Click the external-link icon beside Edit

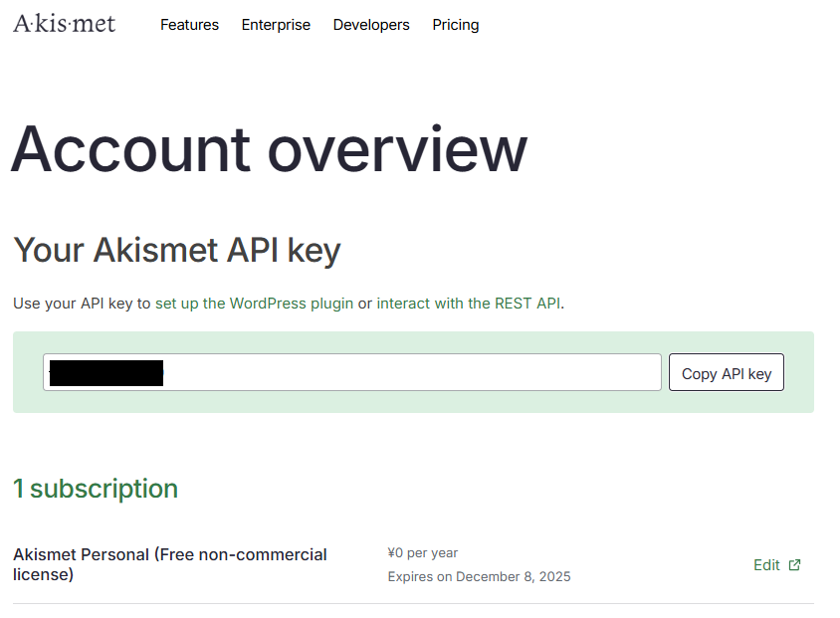(x=795, y=565)
